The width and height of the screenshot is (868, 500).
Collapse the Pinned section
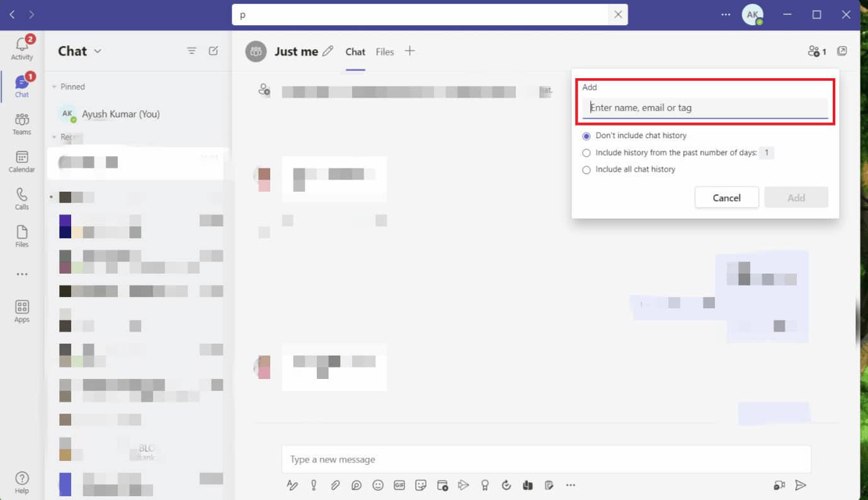tap(54, 87)
